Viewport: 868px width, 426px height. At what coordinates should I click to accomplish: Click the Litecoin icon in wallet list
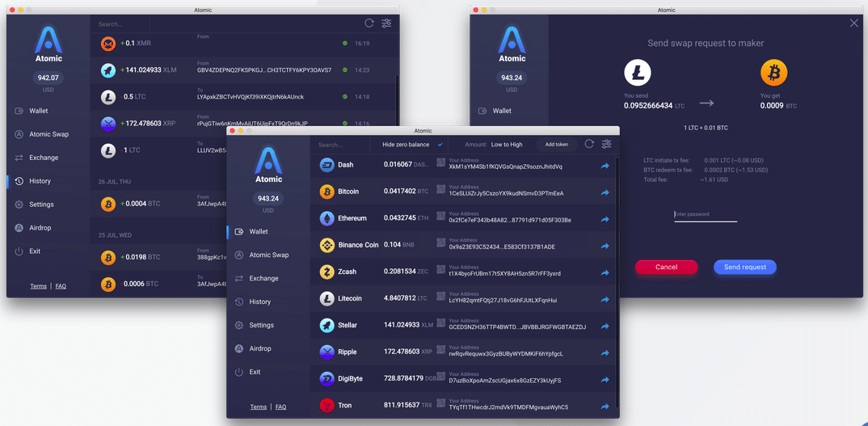pos(327,298)
